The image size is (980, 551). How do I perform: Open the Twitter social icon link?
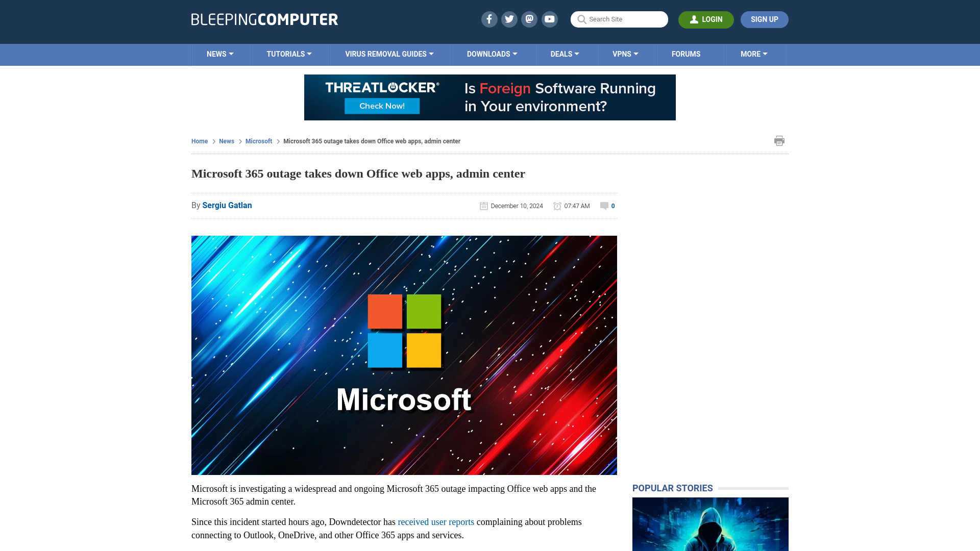tap(509, 19)
